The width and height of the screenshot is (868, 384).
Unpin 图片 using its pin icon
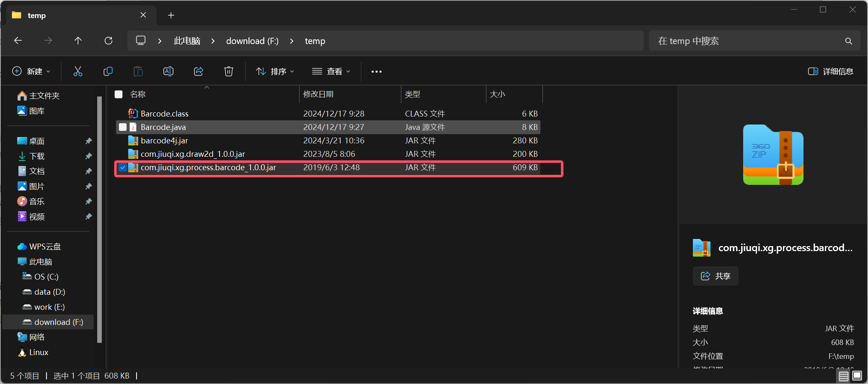[88, 187]
